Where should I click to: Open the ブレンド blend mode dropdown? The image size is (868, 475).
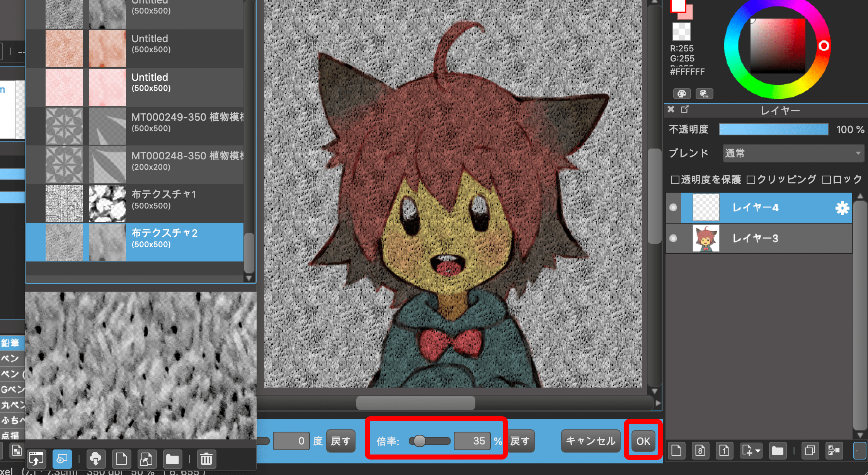[x=793, y=153]
